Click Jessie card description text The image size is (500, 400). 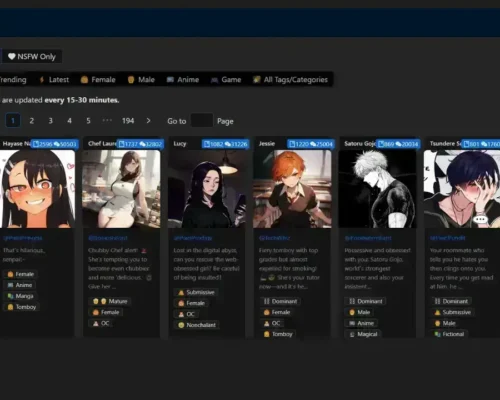(289, 268)
